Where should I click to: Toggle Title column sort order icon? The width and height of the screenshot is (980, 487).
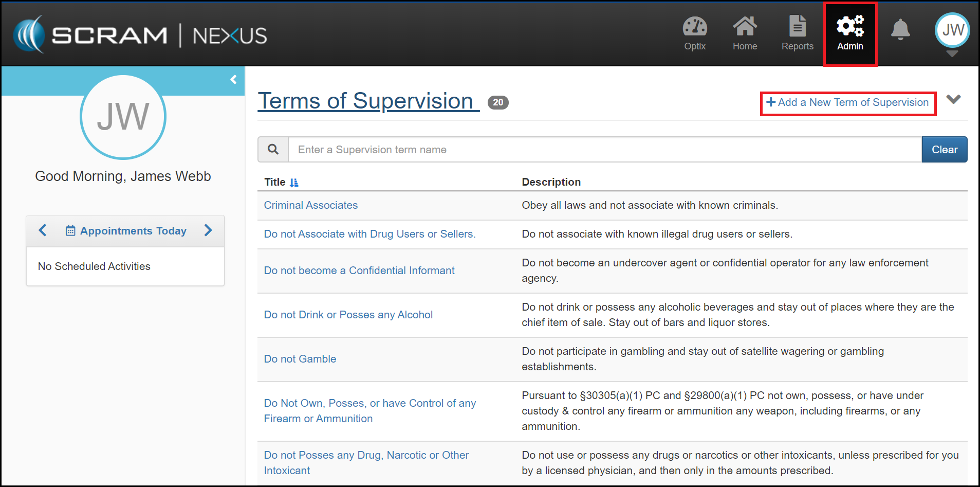(294, 183)
